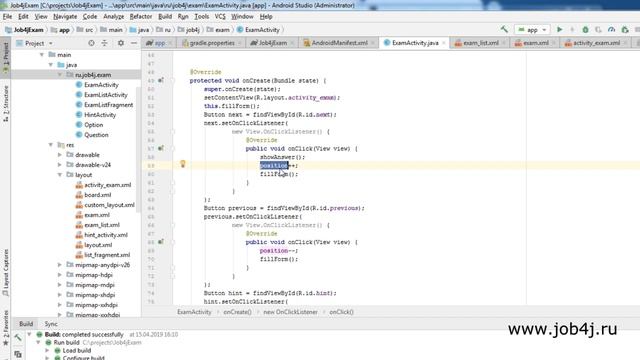Collapse the ru.job4j.exam package
This screenshot has height=360, width=640.
pyautogui.click(x=60, y=75)
